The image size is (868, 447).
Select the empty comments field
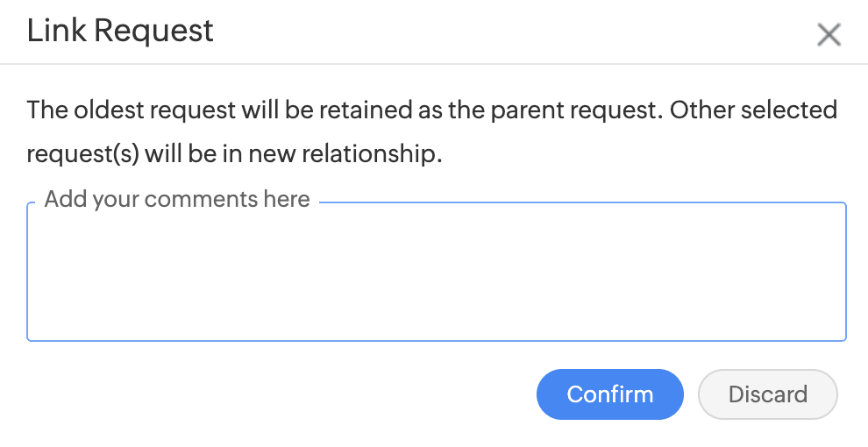[436, 276]
